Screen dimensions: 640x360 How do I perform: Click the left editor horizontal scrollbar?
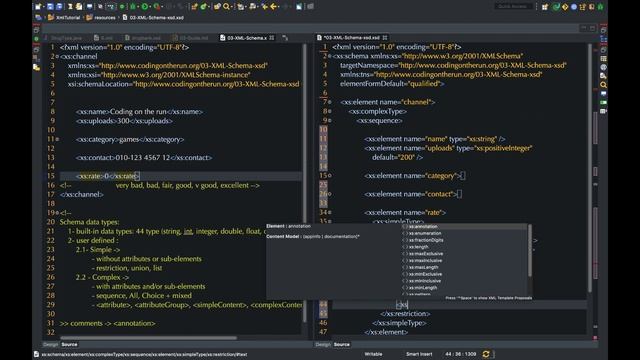[149, 338]
